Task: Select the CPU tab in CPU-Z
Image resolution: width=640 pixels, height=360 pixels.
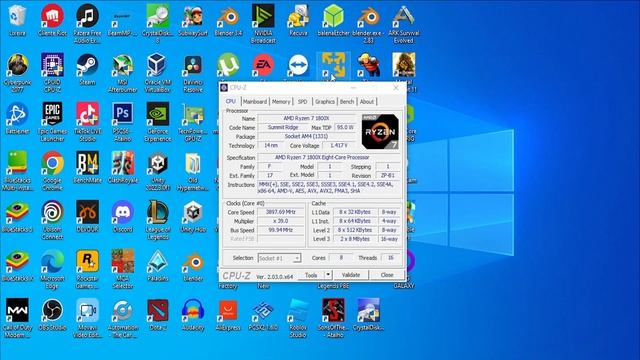Action: click(x=231, y=101)
